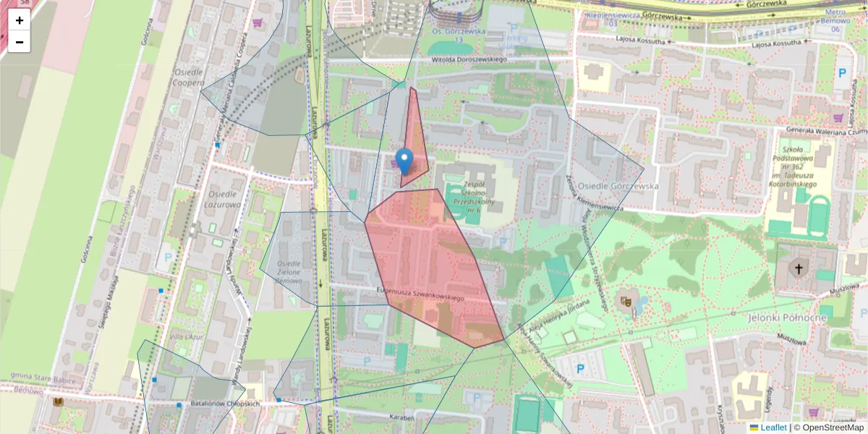Image resolution: width=868 pixels, height=434 pixels.
Task: Zoom in using the plus button
Action: click(19, 20)
